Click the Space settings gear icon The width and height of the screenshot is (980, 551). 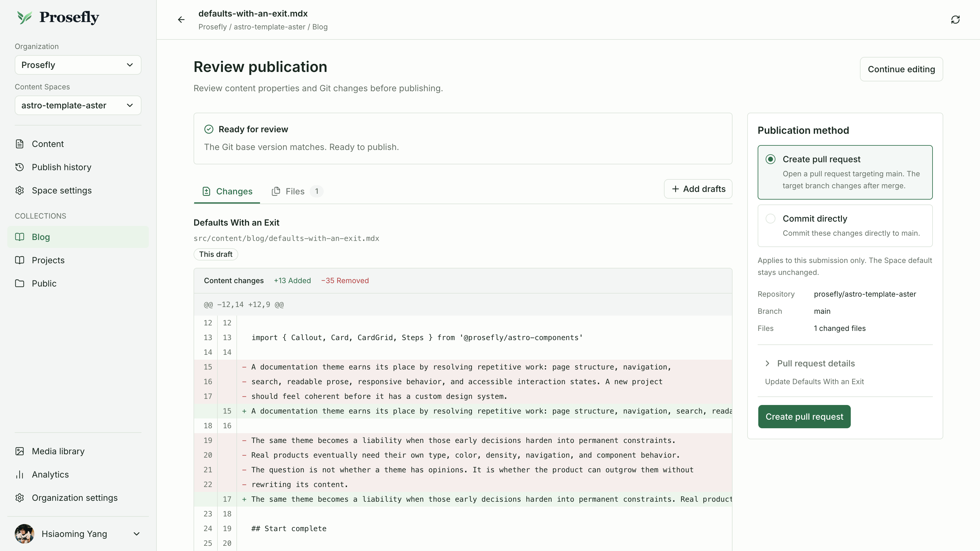[20, 190]
